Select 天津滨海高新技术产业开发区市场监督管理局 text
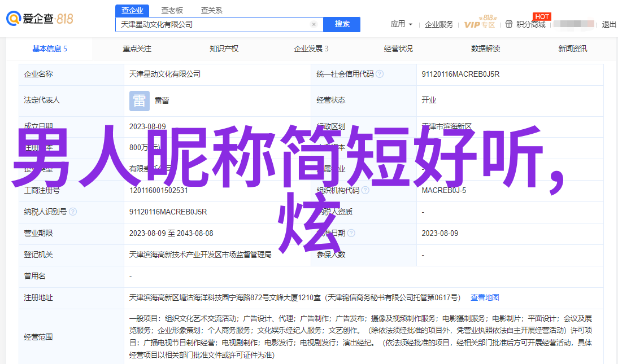The image size is (618, 364). (x=200, y=255)
